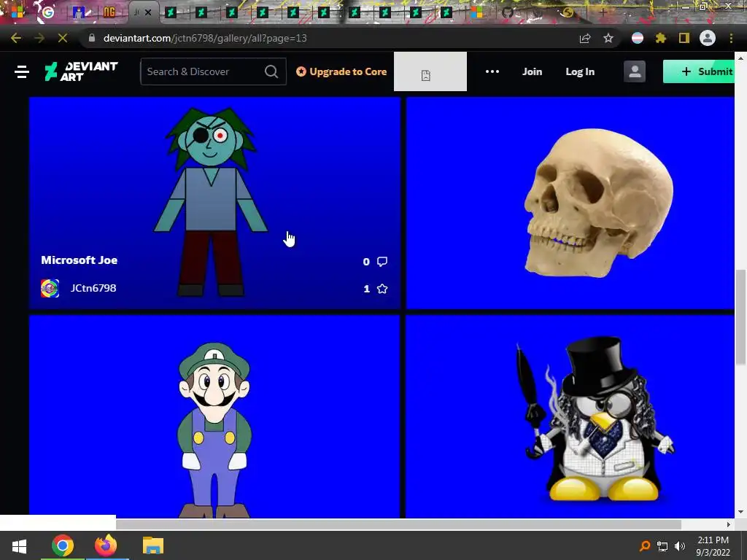Click the Join button
This screenshot has width=747, height=560.
(x=532, y=71)
